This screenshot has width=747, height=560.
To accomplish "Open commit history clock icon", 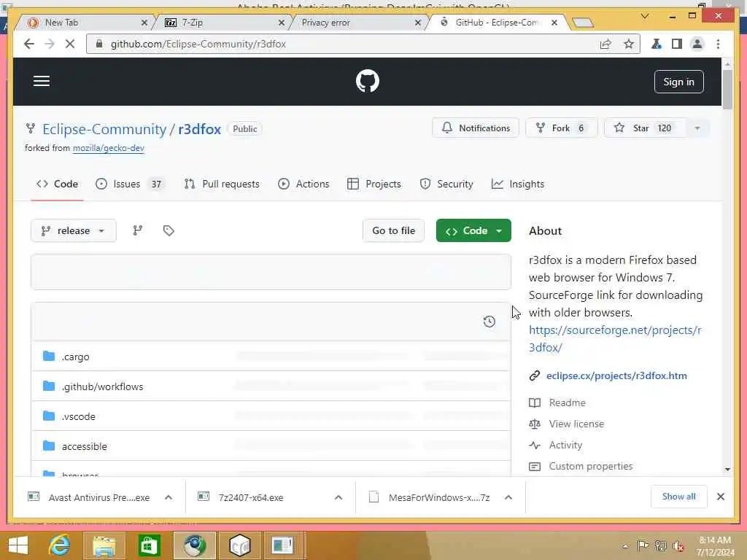I will (489, 322).
